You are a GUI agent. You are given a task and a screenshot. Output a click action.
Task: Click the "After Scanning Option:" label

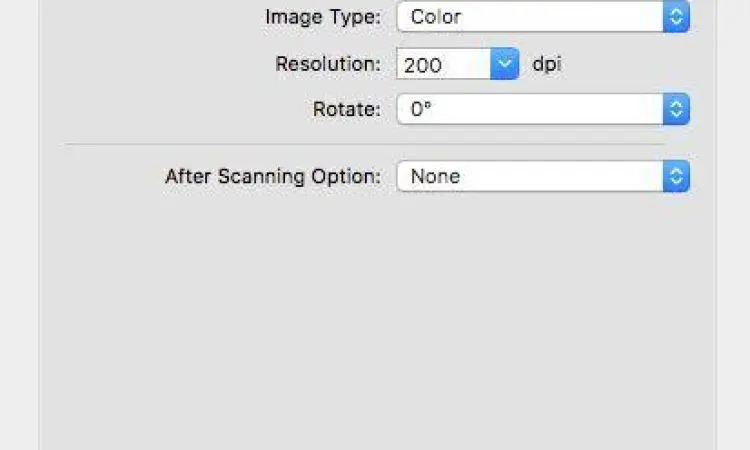[x=273, y=177]
